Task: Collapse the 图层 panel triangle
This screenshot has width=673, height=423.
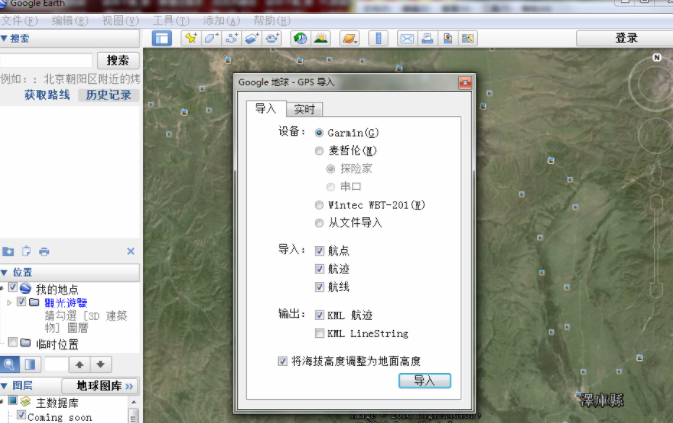Action: (x=4, y=386)
